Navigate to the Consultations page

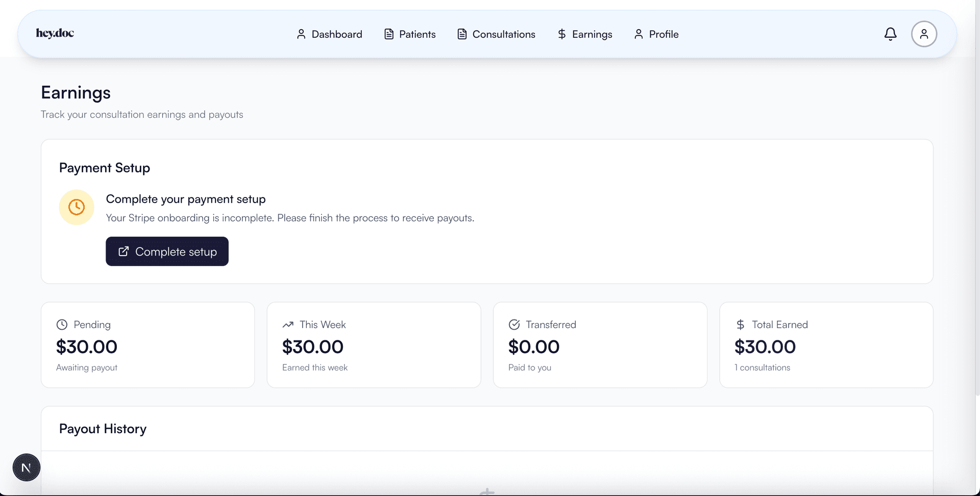pyautogui.click(x=503, y=34)
